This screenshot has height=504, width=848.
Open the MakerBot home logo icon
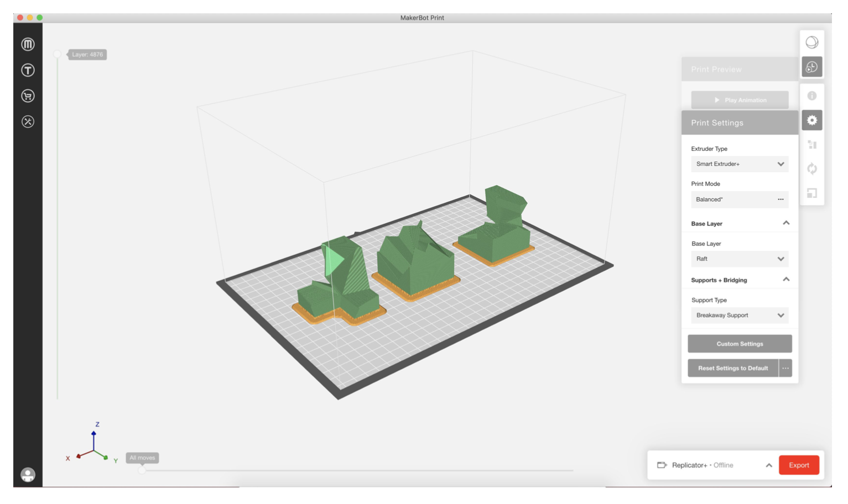click(28, 44)
